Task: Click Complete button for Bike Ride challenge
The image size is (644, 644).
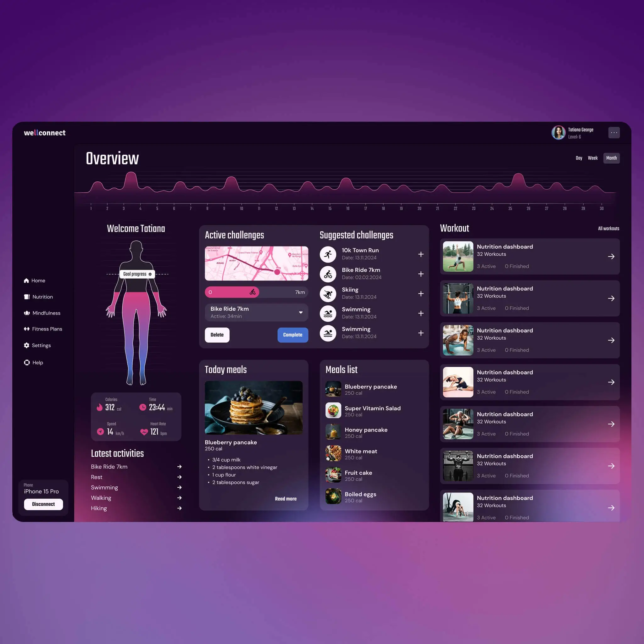Action: (292, 334)
